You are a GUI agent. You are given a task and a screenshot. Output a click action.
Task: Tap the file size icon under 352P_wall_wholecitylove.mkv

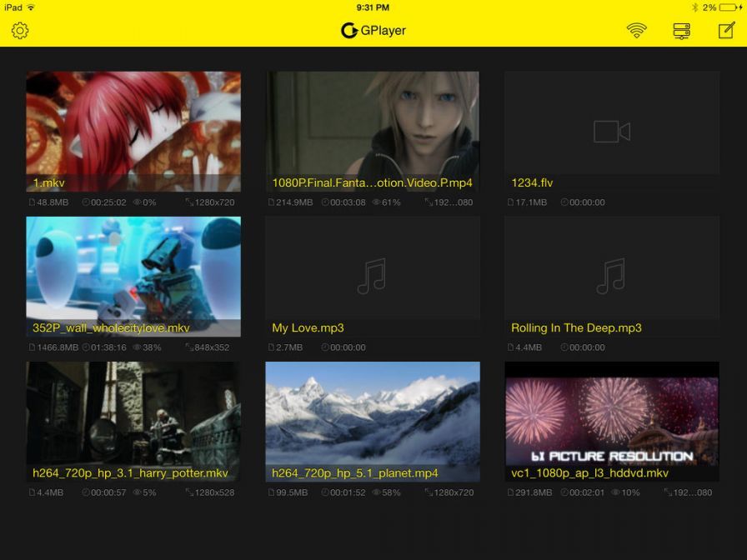click(x=32, y=347)
